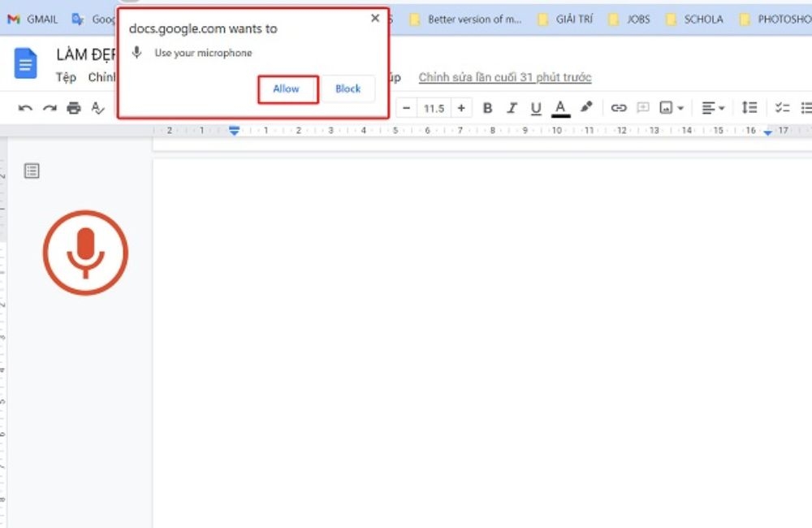Click the document title text
The image size is (812, 528).
[x=86, y=54]
